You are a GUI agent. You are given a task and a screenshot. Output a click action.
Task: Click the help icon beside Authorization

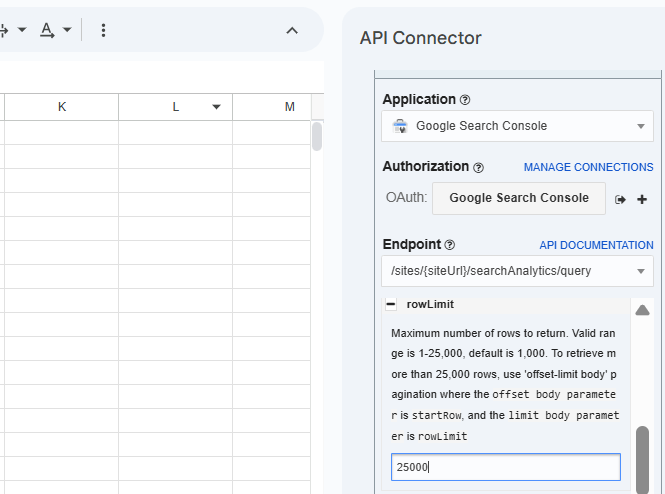coord(478,167)
